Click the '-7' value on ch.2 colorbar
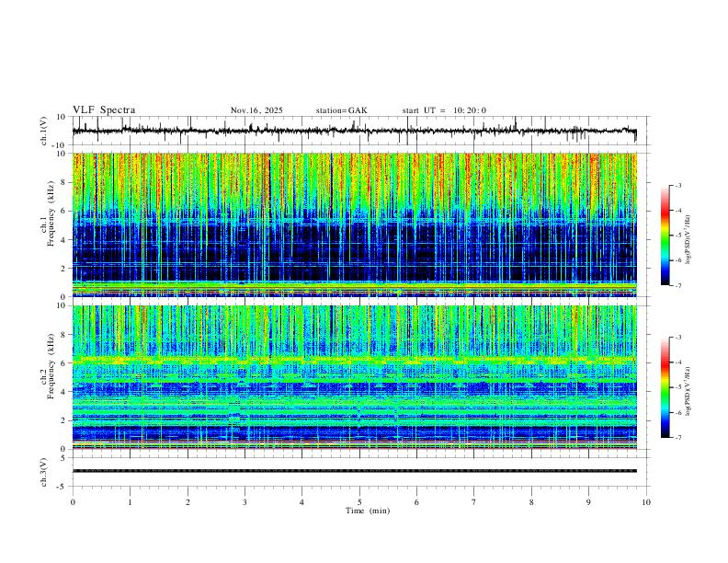Image resolution: width=728 pixels, height=563 pixels. [677, 437]
